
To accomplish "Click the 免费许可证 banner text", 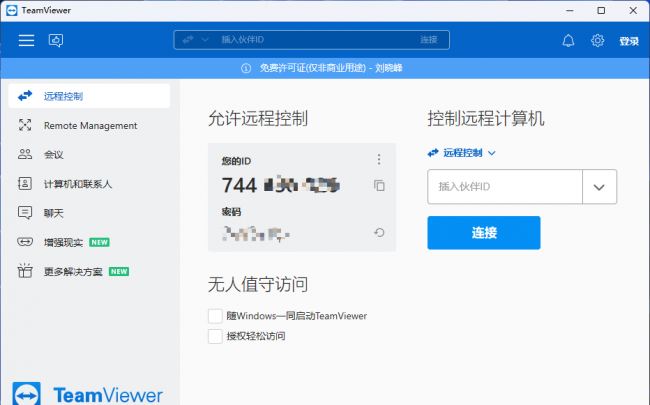I will 331,68.
